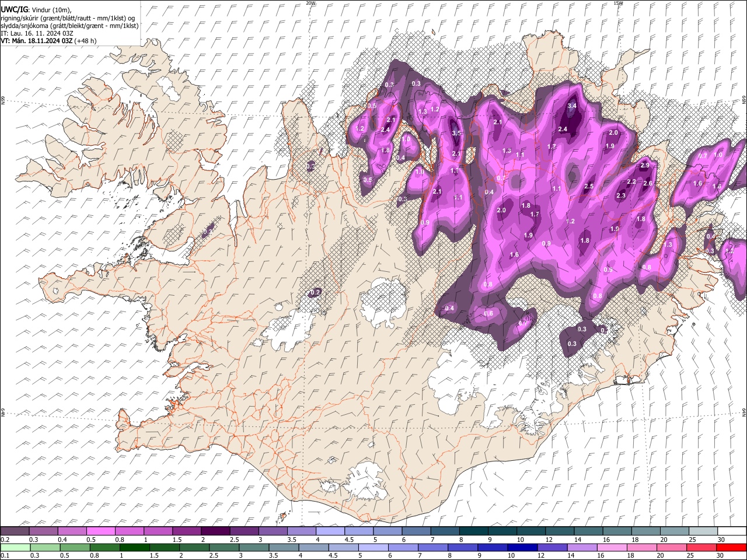Select the pale lavender snow legend swatch at 4
This screenshot has height=560, width=747.
click(330, 531)
